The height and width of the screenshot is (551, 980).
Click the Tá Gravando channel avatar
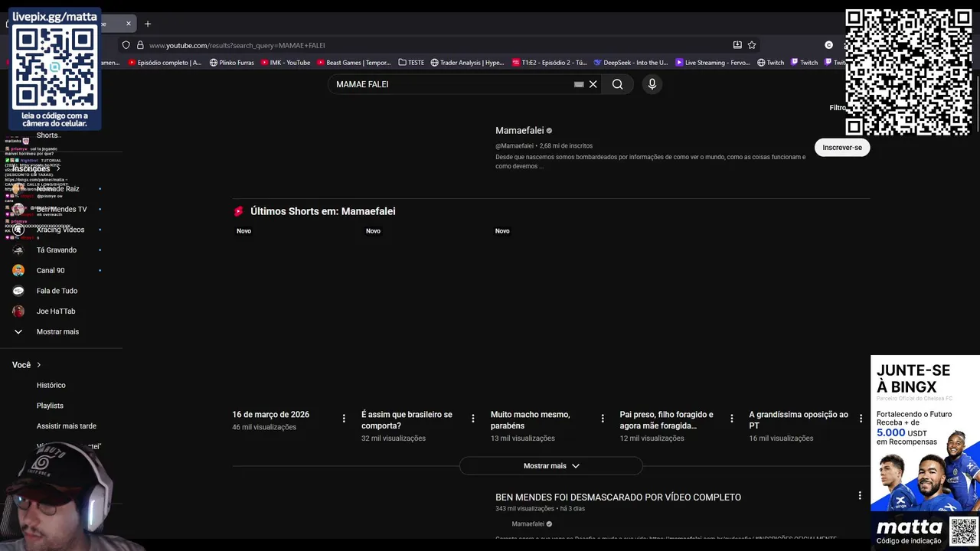[x=18, y=250]
